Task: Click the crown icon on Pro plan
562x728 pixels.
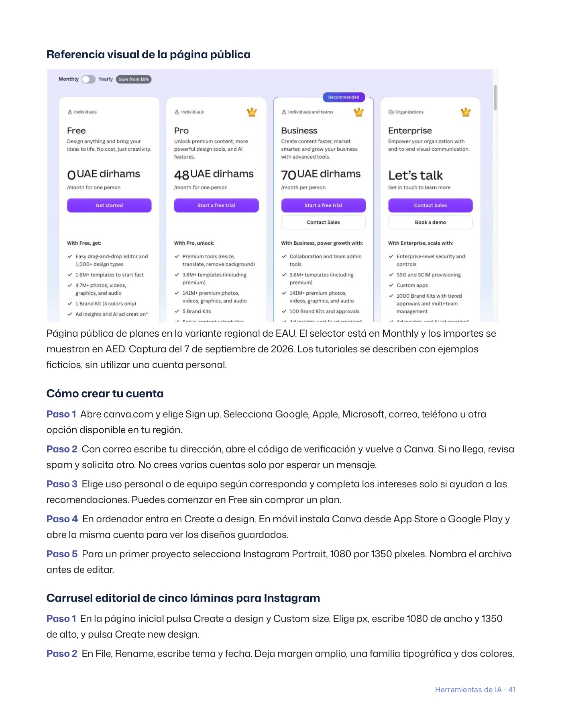Action: [x=252, y=112]
